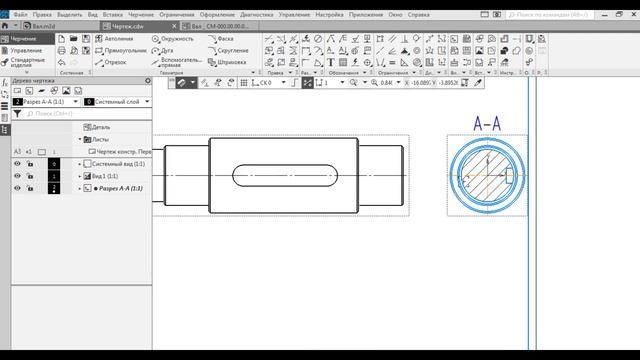Expand the Разрез А-А tree node
Viewport: 640px width, 360px height.
80,189
